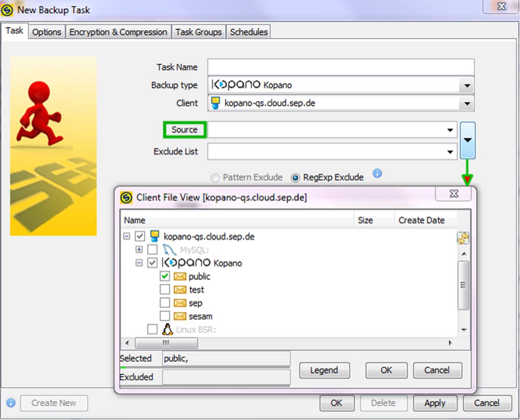Click the SEP logo in New Backup Task title
Image resolution: width=520 pixels, height=420 pixels.
[x=7, y=10]
